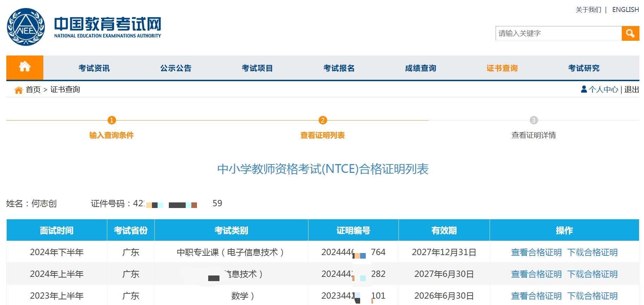Image resolution: width=644 pixels, height=305 pixels.
Task: Focus the keyword search field
Action: [559, 33]
